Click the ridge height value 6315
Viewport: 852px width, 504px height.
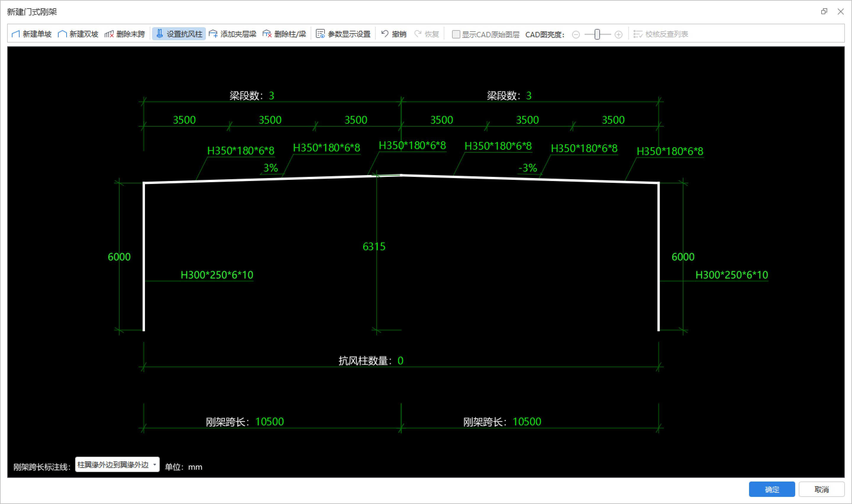pos(374,247)
